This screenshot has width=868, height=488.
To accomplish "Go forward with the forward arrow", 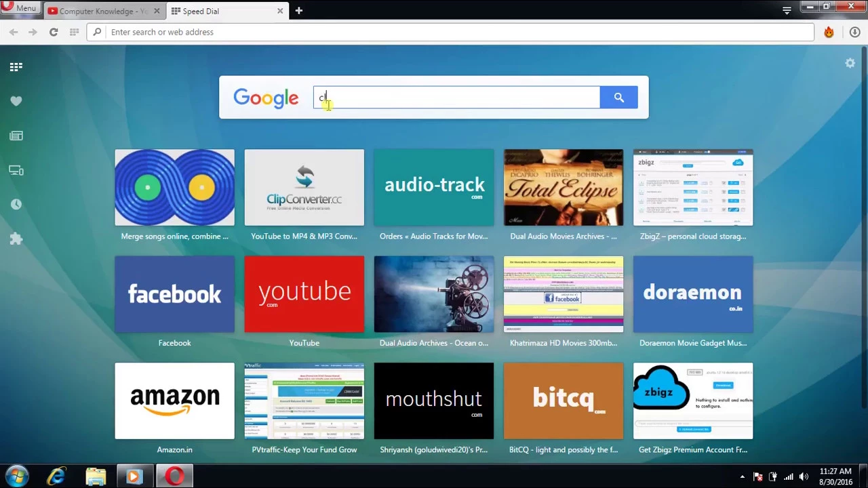I will [x=33, y=32].
